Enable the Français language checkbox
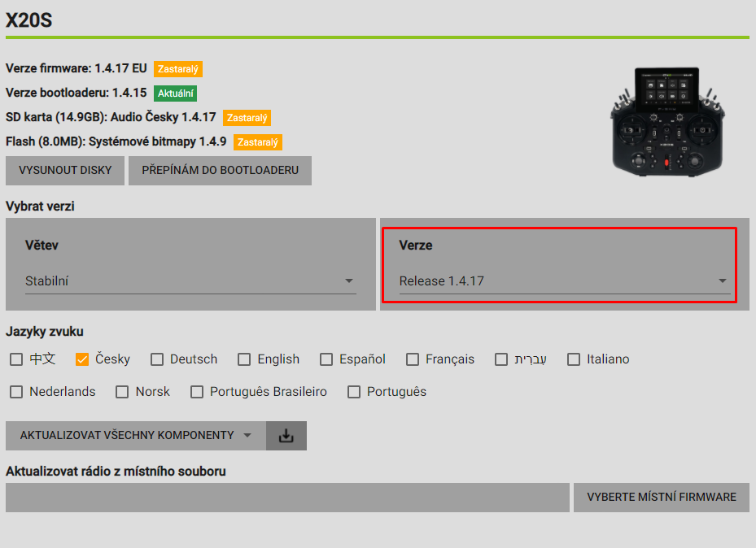This screenshot has height=548, width=756. click(x=413, y=359)
